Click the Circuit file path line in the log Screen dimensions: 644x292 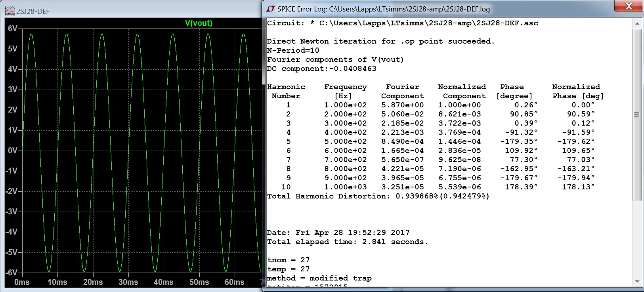pos(403,23)
